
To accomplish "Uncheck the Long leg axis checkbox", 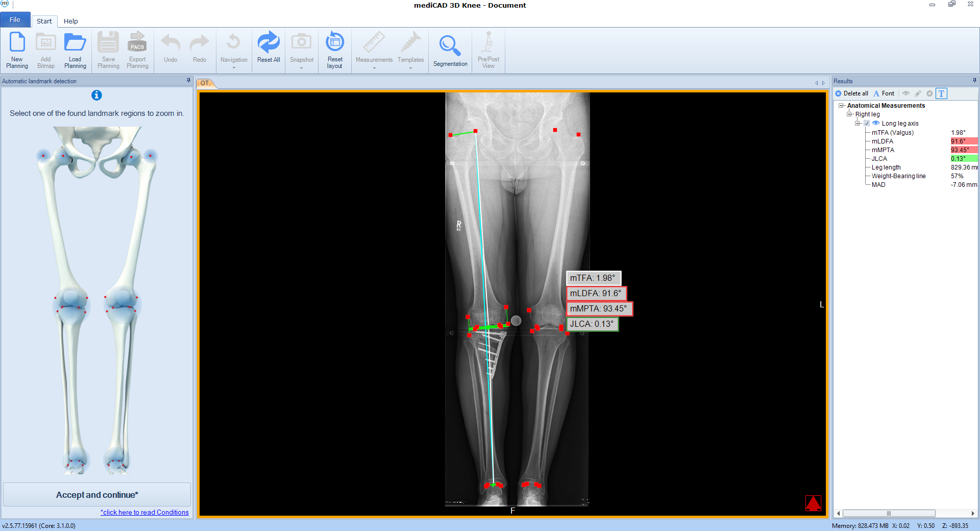I will (x=867, y=123).
